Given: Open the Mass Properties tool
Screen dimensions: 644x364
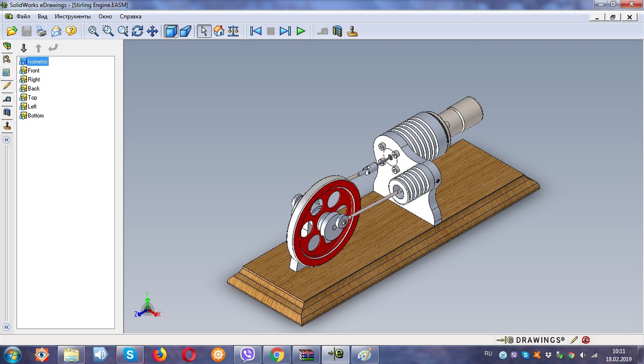Looking at the screenshot, I should [x=233, y=31].
